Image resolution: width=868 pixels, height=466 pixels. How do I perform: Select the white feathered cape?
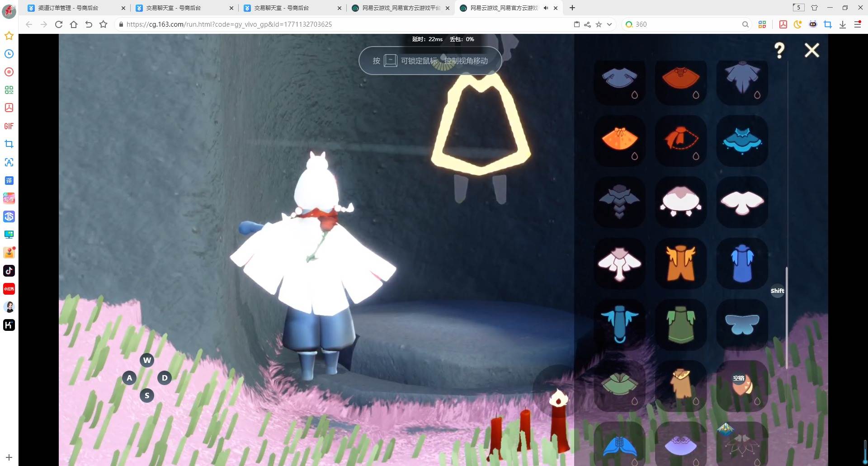[x=619, y=264]
